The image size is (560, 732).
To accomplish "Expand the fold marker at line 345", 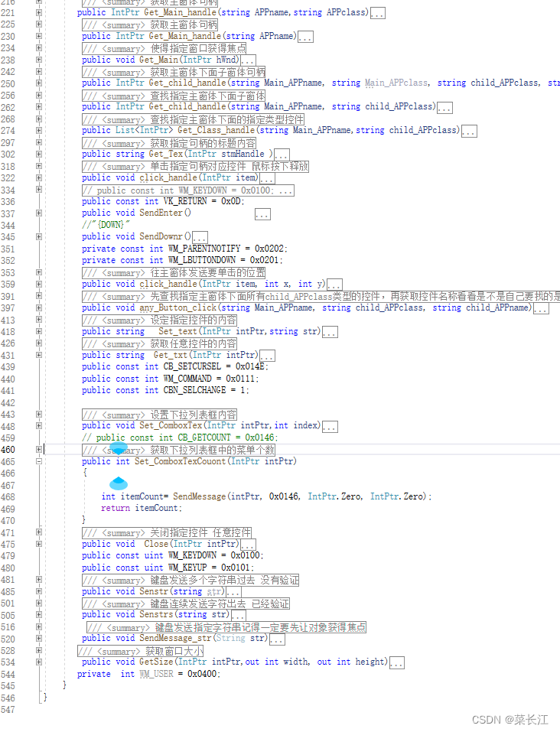I will point(39,236).
